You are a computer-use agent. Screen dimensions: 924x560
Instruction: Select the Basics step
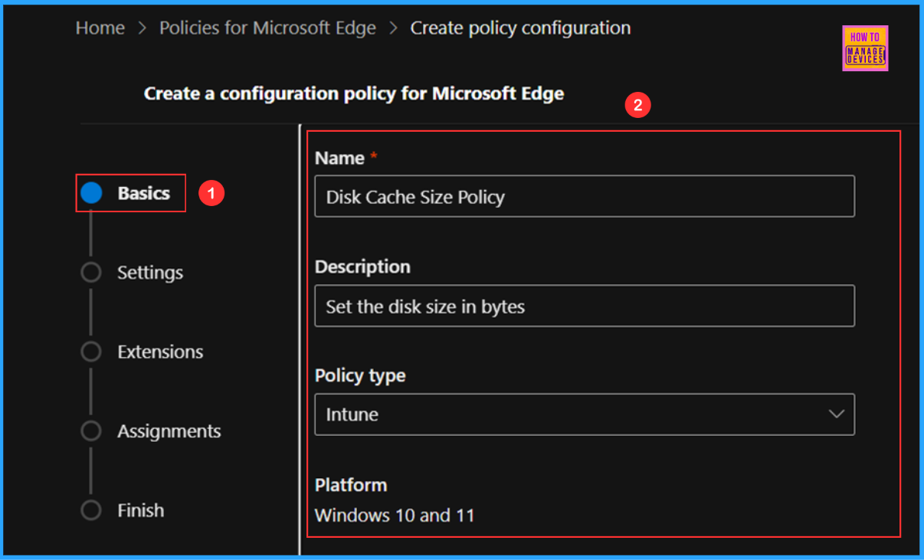pos(143,193)
